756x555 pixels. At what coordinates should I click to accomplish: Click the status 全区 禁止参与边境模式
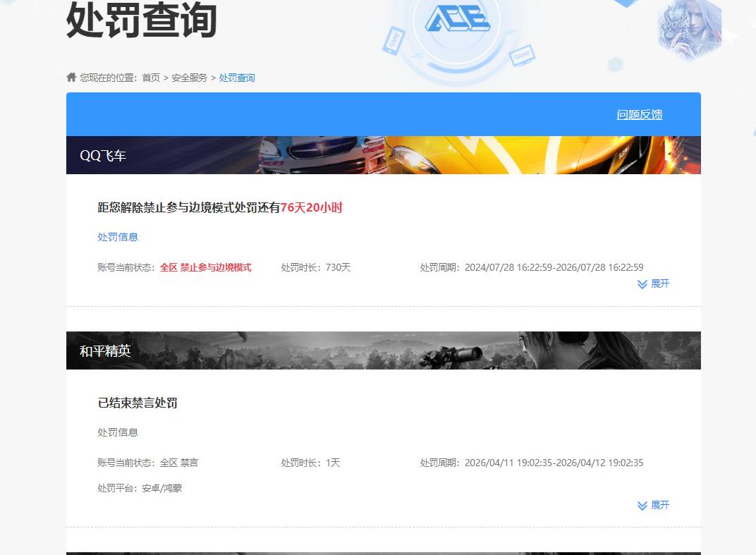(206, 267)
